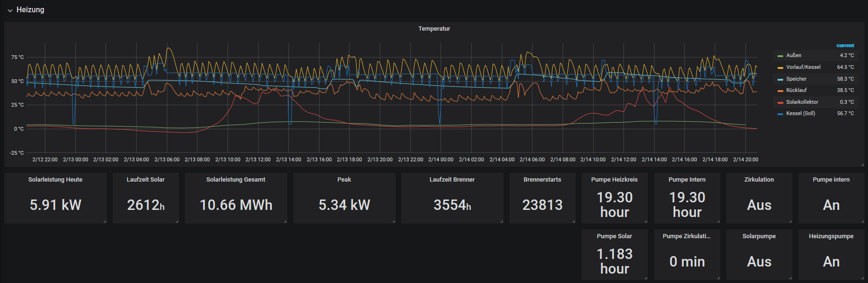Screen dimensions: 868x283
Task: Open the Laufzeit Solar panel title
Action: pos(146,180)
